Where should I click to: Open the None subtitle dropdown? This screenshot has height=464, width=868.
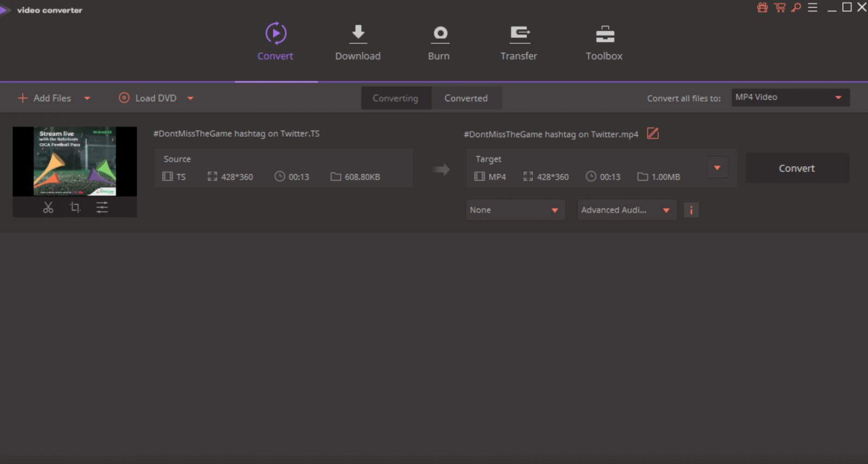[514, 210]
